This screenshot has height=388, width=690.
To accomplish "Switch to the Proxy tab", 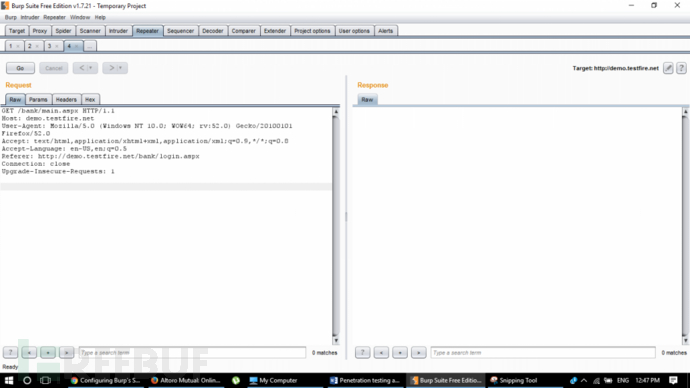I will [x=40, y=31].
